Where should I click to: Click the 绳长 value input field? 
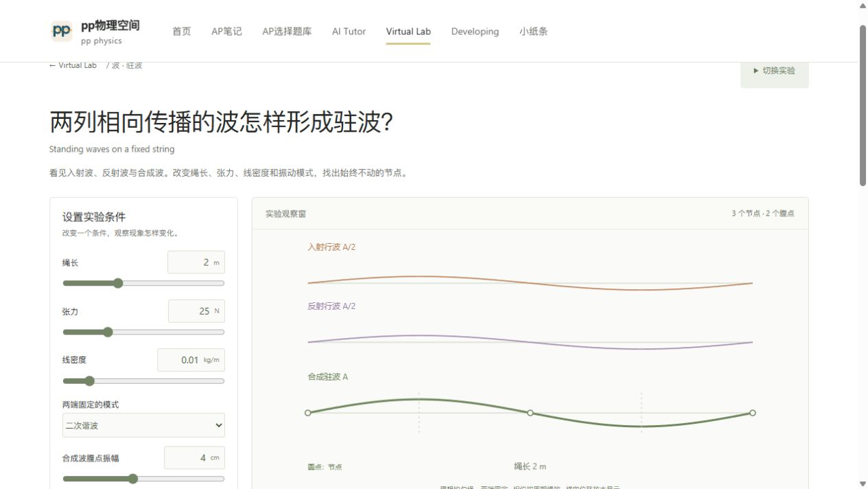196,262
